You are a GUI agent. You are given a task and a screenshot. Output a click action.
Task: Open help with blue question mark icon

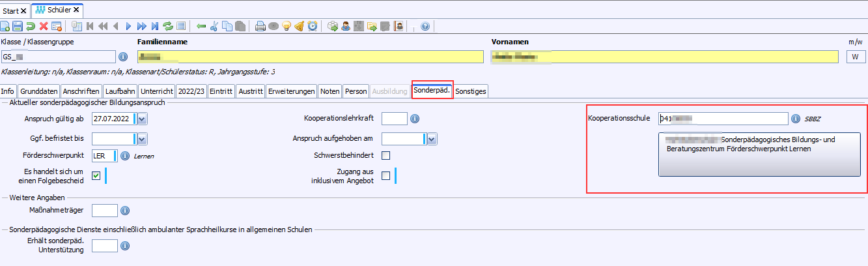click(425, 27)
